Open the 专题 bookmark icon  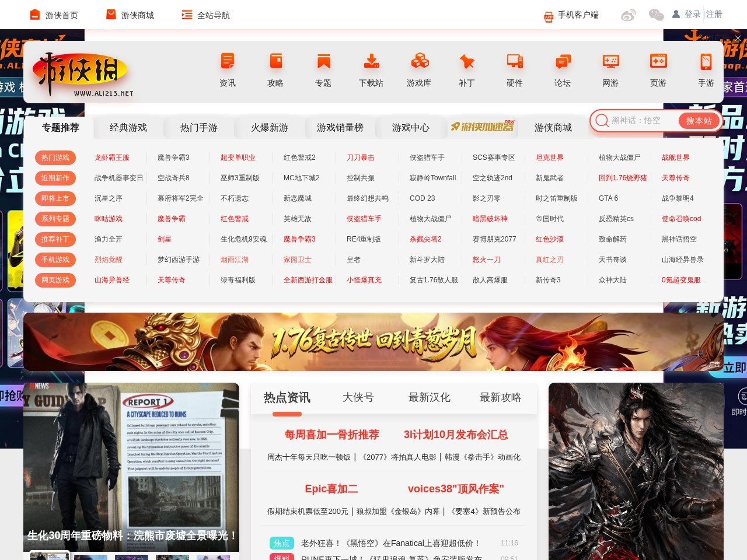323,62
